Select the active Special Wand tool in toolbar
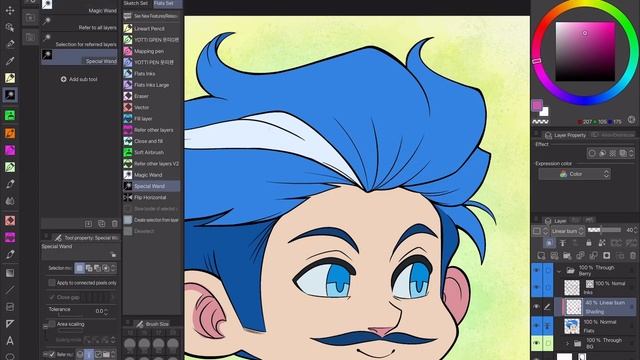This screenshot has width=640, height=360. (x=10, y=95)
